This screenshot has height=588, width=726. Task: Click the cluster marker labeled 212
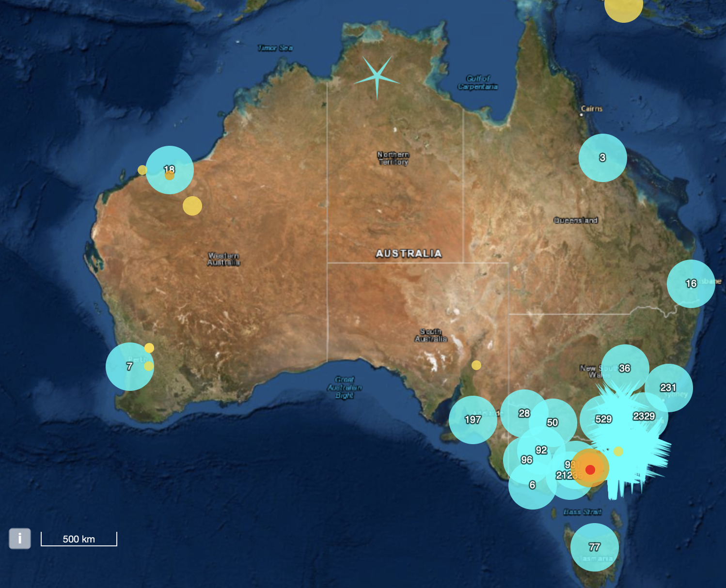[x=569, y=475]
